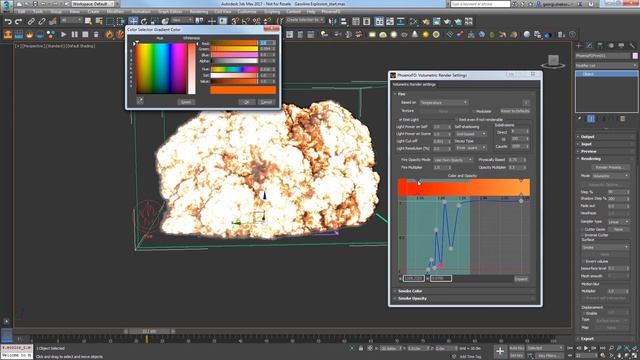Screen dimensions: 640x360
Task: Open the Create panel plus icon
Action: [x=578, y=46]
